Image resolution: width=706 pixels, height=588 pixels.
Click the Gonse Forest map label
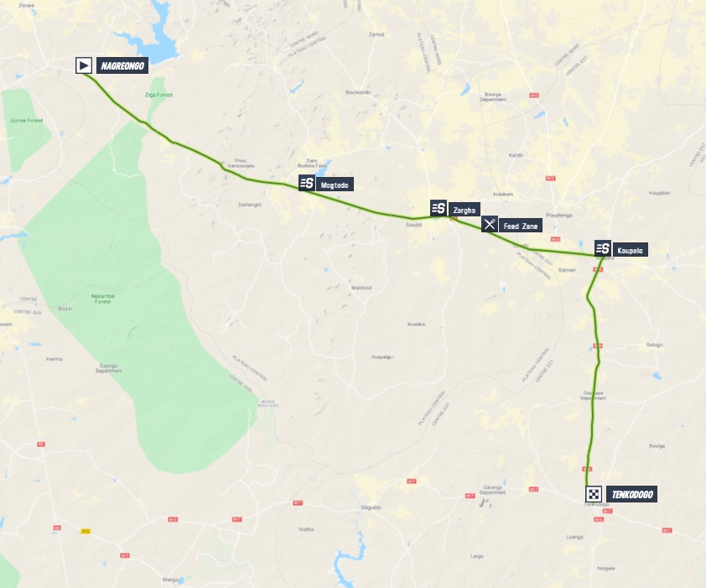pyautogui.click(x=27, y=120)
